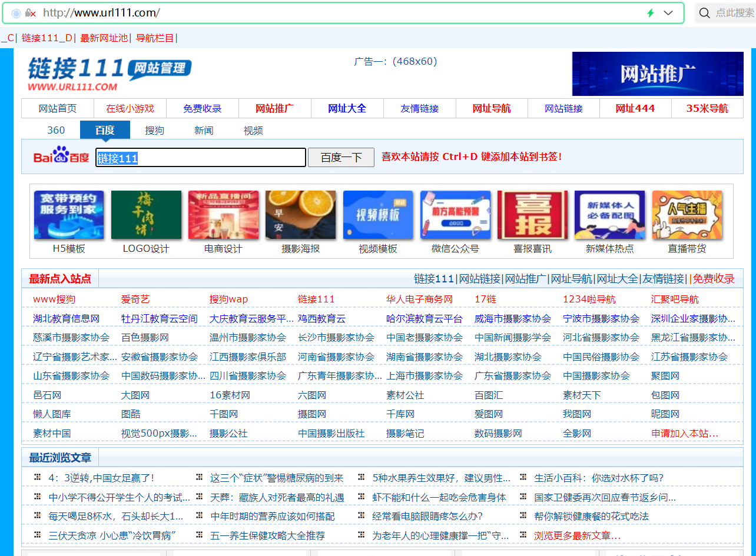
Task: Open the 华人电子商务网 link
Action: [420, 299]
